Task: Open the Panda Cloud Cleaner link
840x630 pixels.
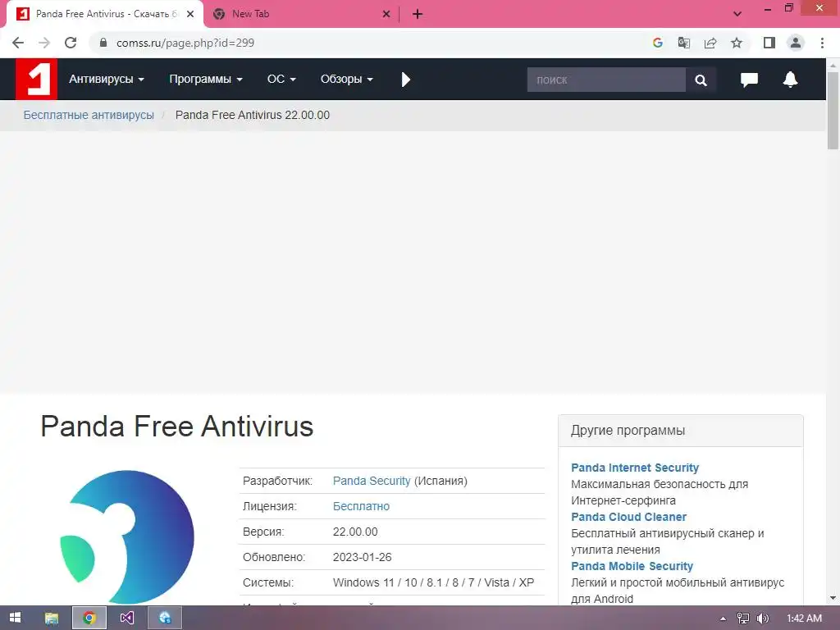Action: [628, 517]
